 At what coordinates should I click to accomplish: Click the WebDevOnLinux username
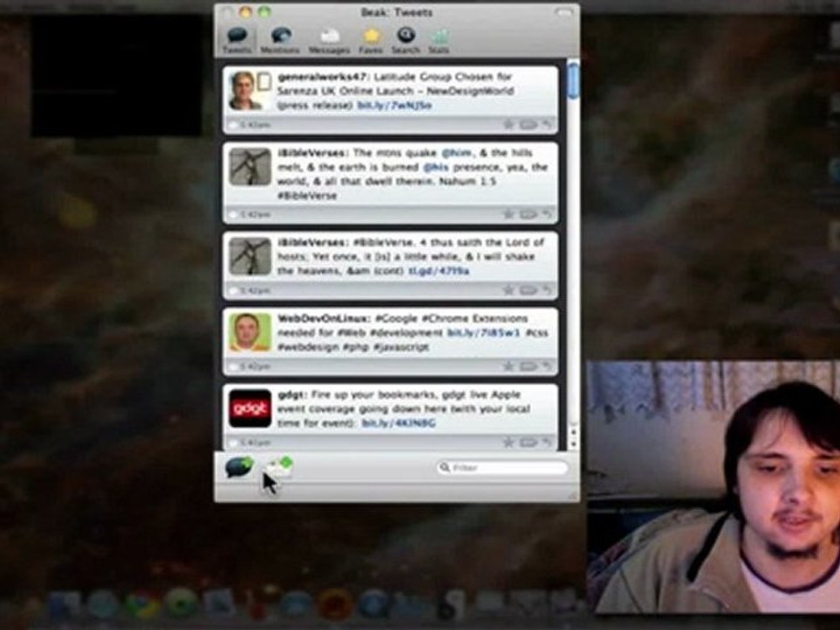click(324, 318)
